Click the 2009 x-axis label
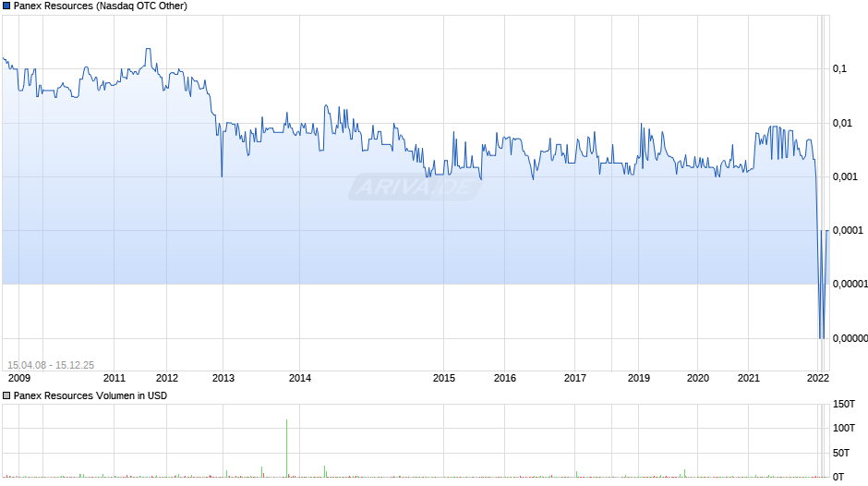Screen dimensions: 868x486 (x=19, y=378)
